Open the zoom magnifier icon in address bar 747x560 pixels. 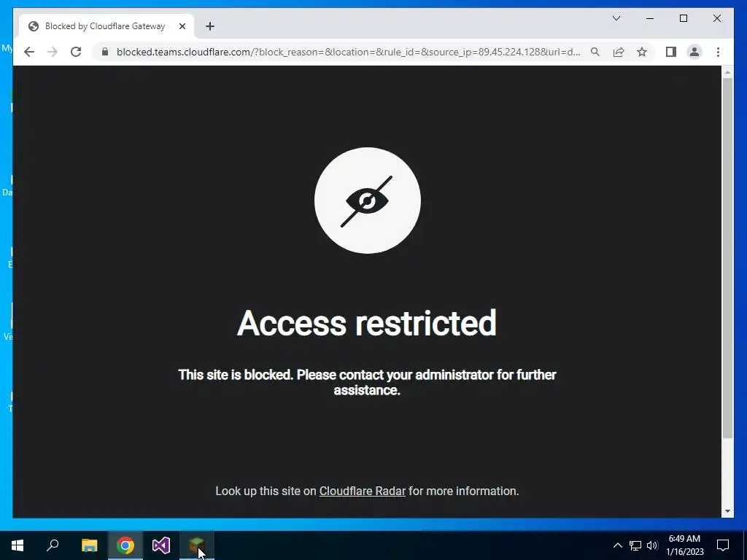(x=595, y=52)
